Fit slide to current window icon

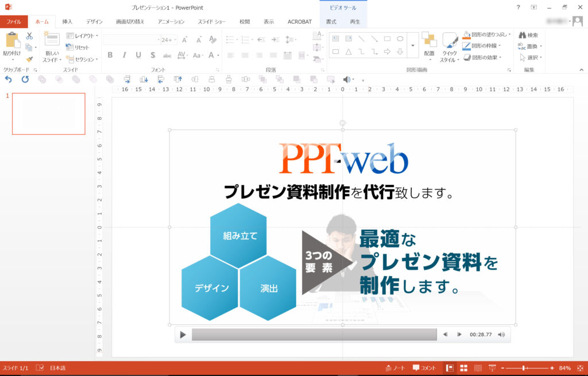pos(580,368)
